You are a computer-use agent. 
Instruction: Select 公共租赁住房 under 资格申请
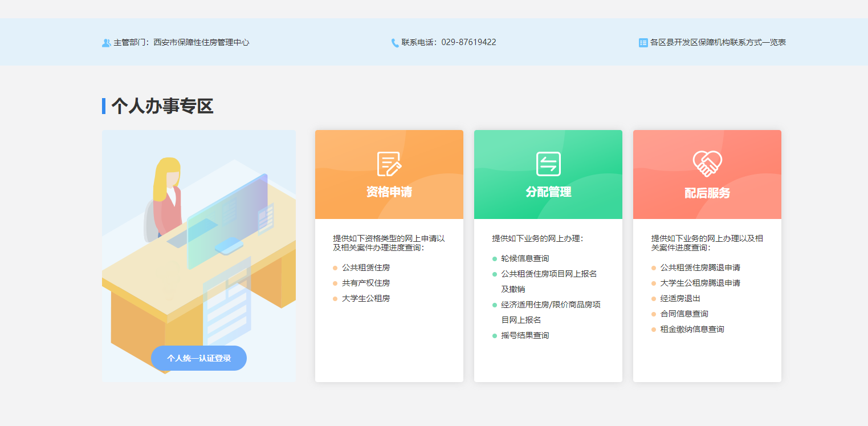366,267
